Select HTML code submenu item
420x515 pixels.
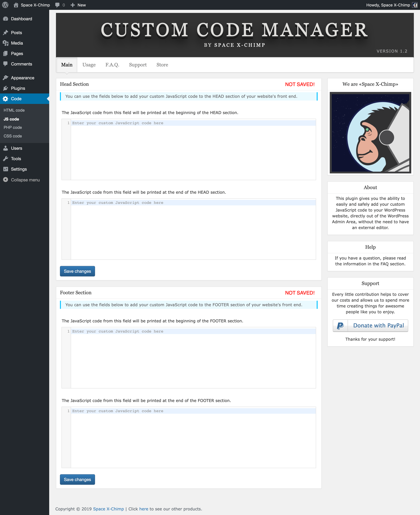coord(14,110)
